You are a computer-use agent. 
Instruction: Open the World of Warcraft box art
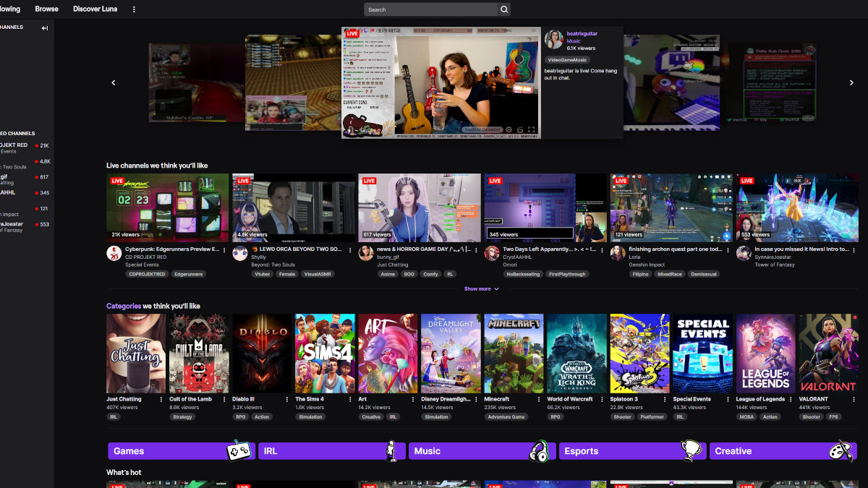point(576,354)
